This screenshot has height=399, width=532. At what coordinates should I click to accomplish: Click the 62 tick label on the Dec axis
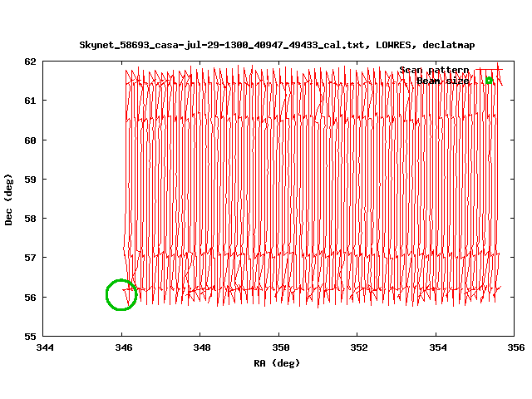[30, 62]
